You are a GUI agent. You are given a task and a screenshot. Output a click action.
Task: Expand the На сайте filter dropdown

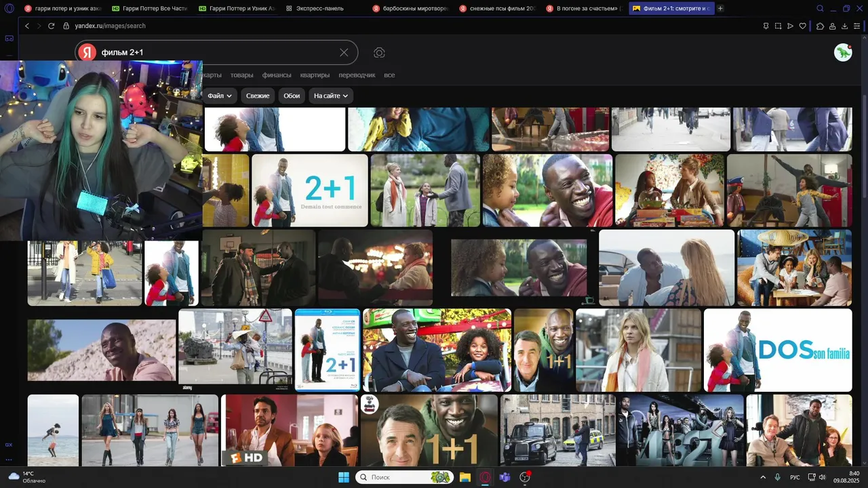point(331,96)
